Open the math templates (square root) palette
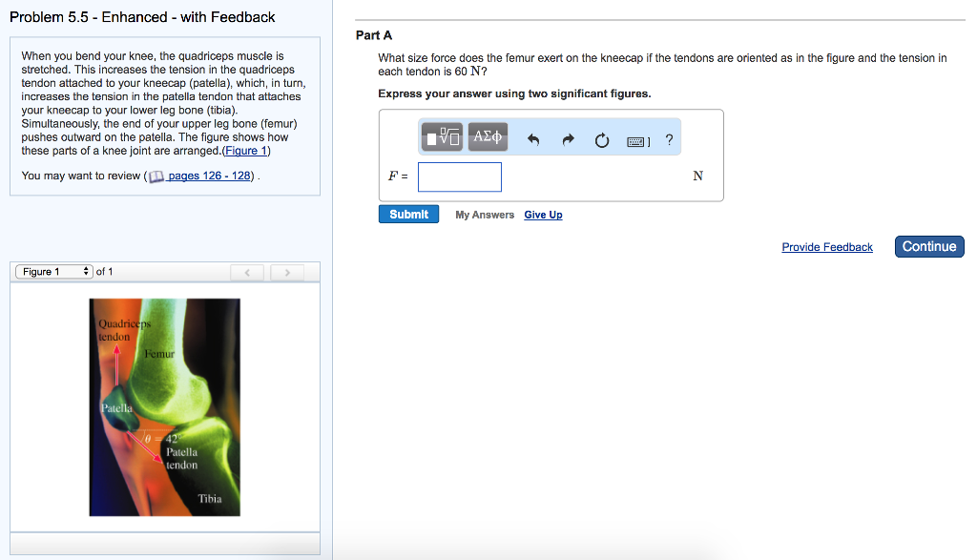977x560 pixels. pos(443,137)
